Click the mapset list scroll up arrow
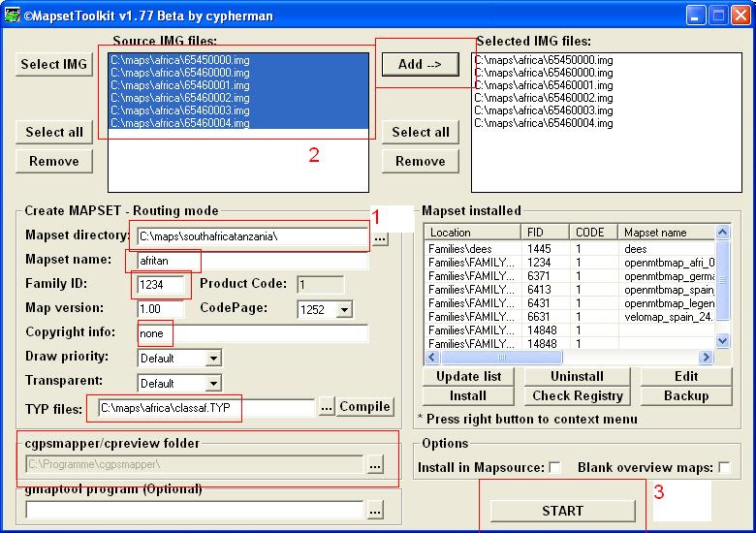 (x=722, y=233)
